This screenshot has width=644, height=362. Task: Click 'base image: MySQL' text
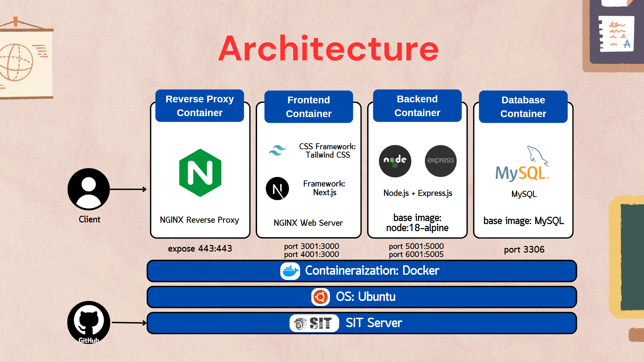point(524,221)
